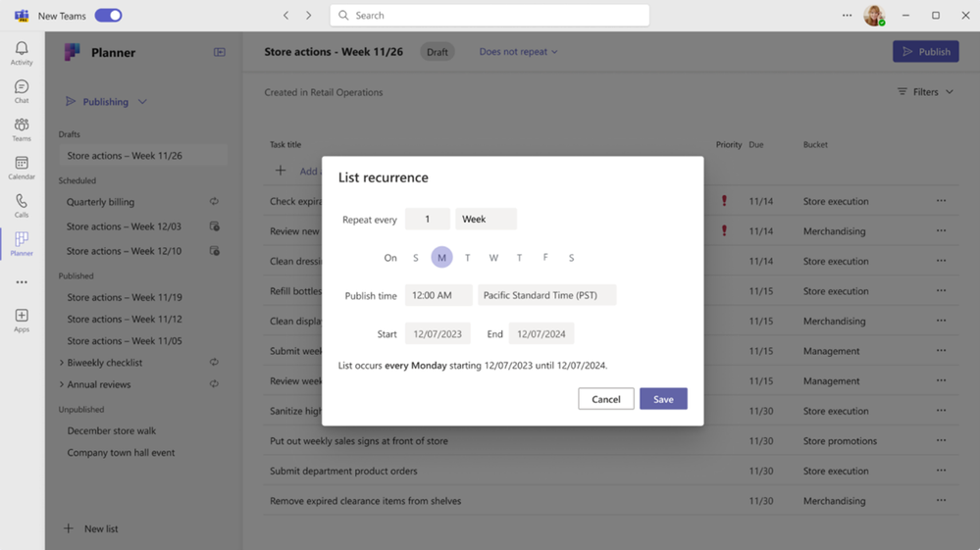
Task: Click Cancel in List recurrence dialog
Action: coord(605,399)
